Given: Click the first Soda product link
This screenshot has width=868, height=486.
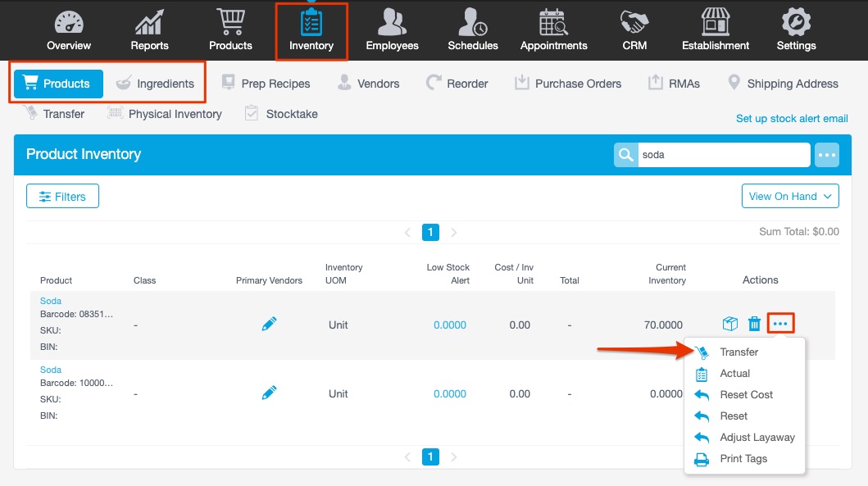Looking at the screenshot, I should (51, 301).
